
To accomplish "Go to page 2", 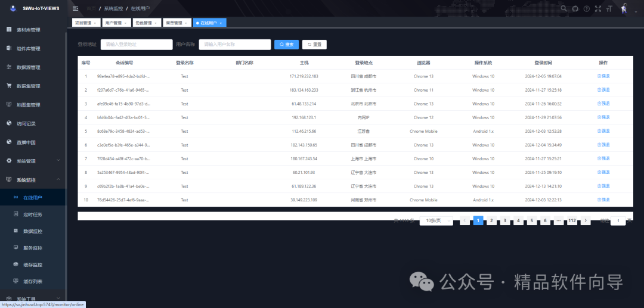I will 491,220.
